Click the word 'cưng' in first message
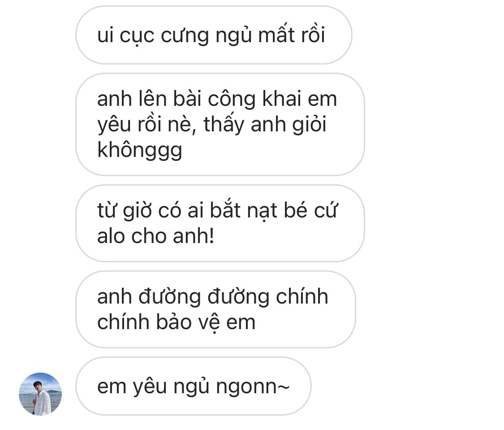Screen dimensions: 504x430 tap(185, 36)
